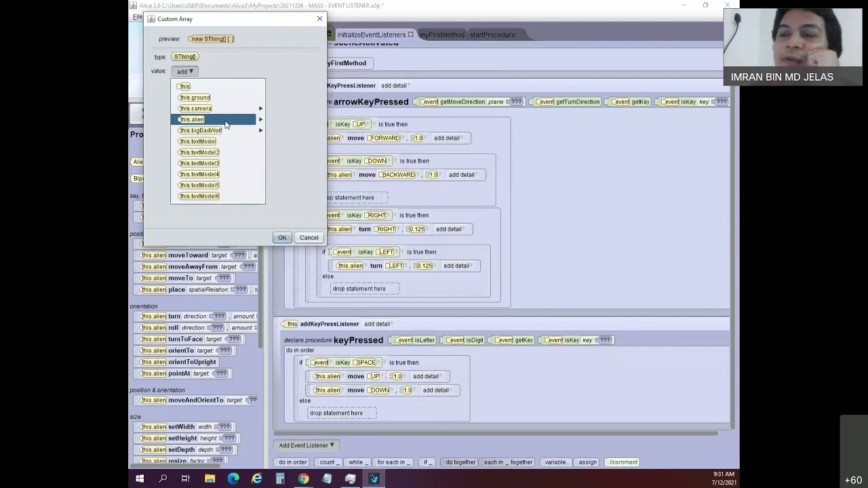This screenshot has width=868, height=488.
Task: Choose 'this' from the array list
Action: (x=184, y=87)
